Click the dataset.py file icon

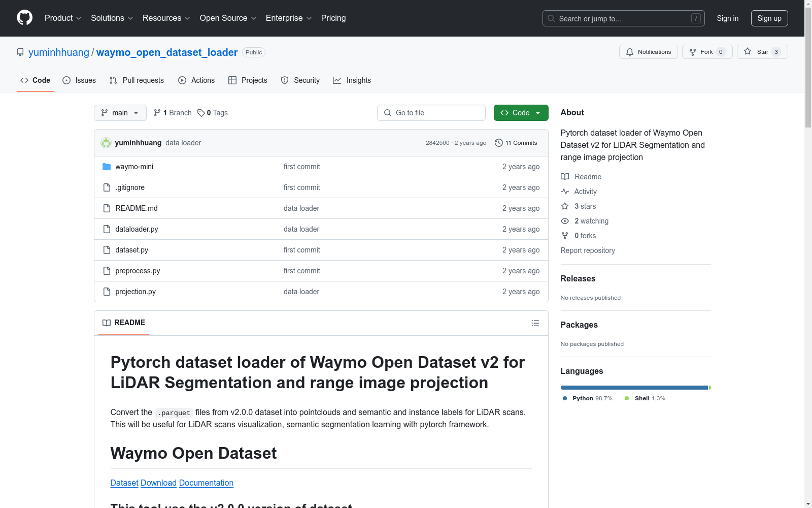coord(107,250)
